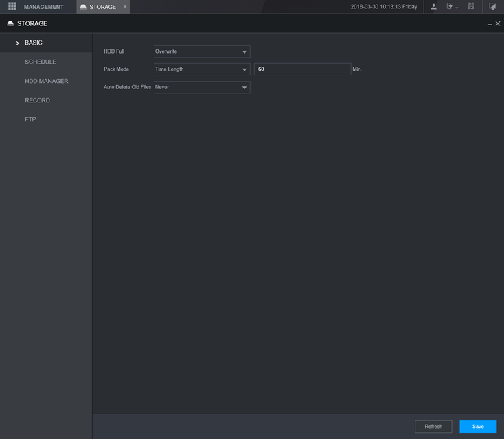Viewport: 504px width, 439px height.
Task: Open the Auto Delete Old Files dropdown
Action: (202, 88)
